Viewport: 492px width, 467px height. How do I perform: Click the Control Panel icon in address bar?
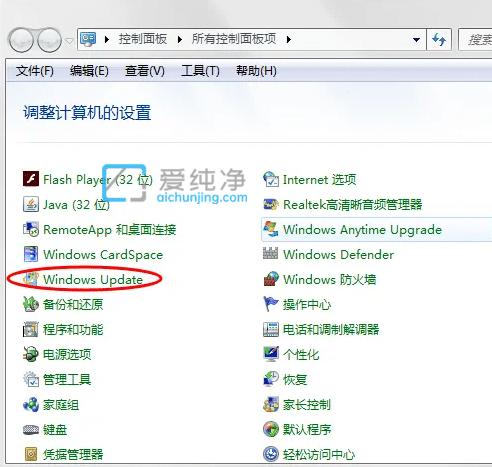click(88, 39)
